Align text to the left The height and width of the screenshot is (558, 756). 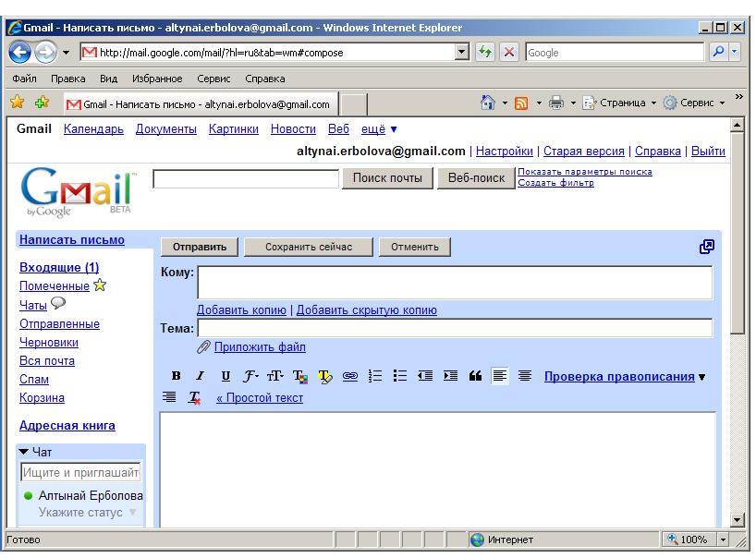(x=499, y=375)
